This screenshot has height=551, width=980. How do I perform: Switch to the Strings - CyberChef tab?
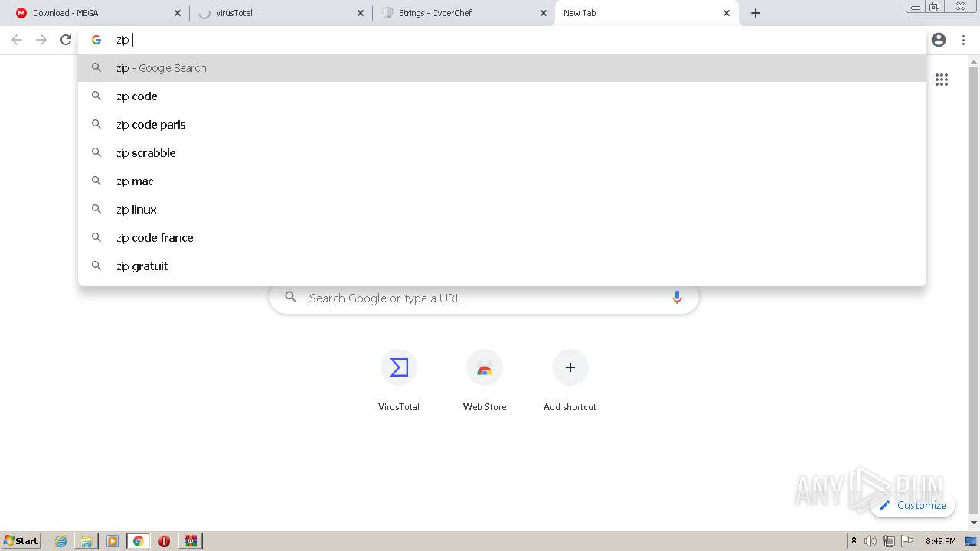463,13
